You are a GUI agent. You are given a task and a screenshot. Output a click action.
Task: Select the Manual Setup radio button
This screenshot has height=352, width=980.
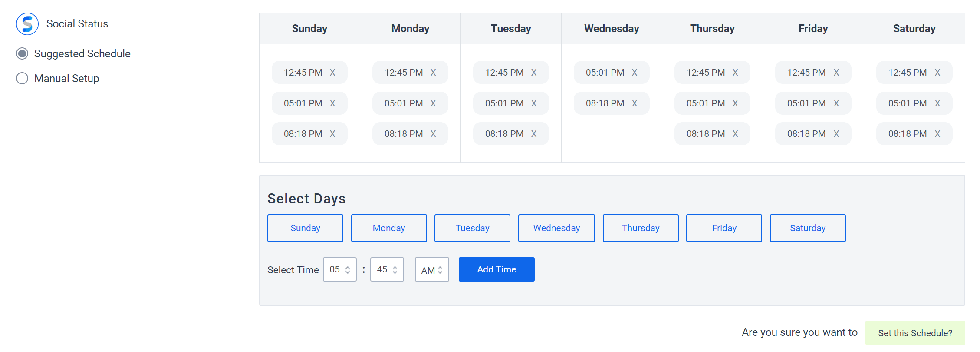22,78
